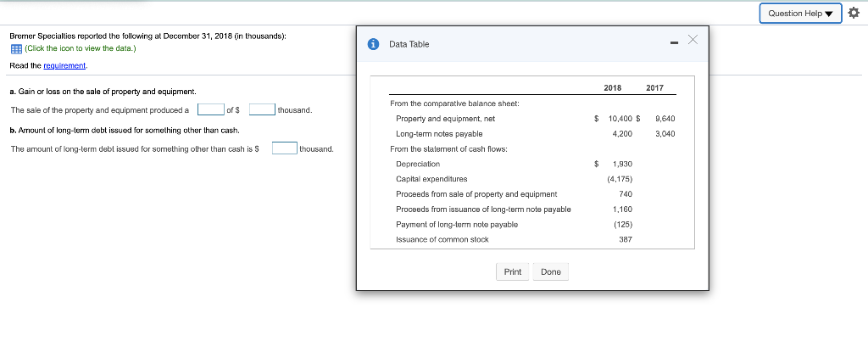
Task: Click the data table grid icon
Action: click(16, 49)
